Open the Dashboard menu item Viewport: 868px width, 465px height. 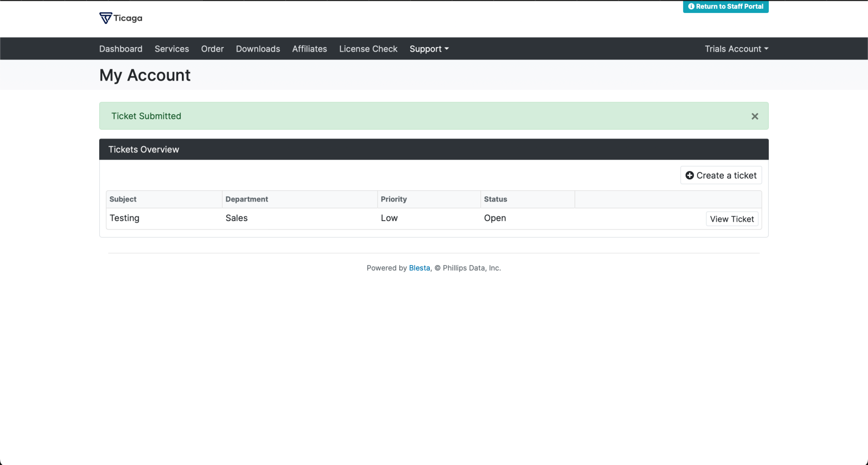click(121, 49)
